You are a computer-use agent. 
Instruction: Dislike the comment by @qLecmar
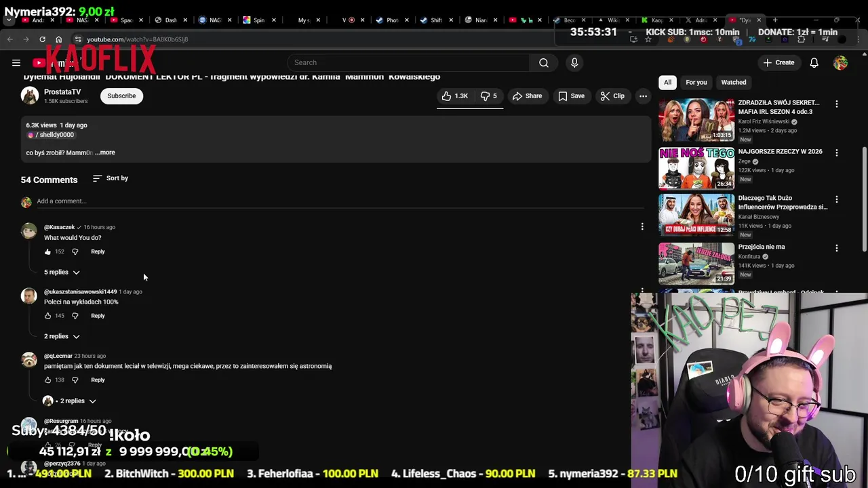[75, 380]
